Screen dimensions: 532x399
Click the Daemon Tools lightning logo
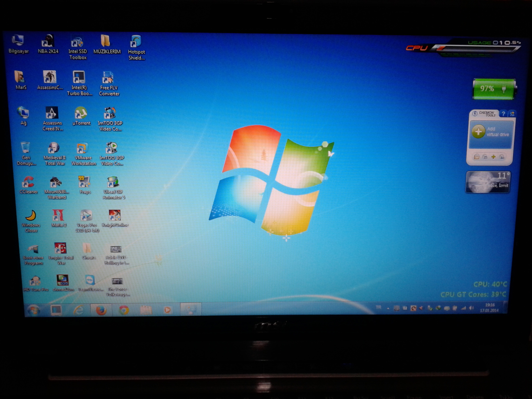point(475,114)
